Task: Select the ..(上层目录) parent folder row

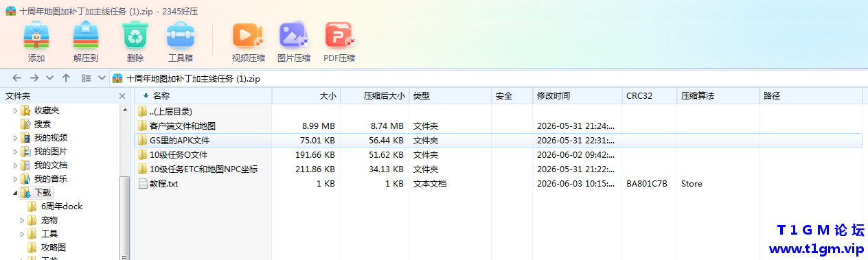Action: (499, 111)
